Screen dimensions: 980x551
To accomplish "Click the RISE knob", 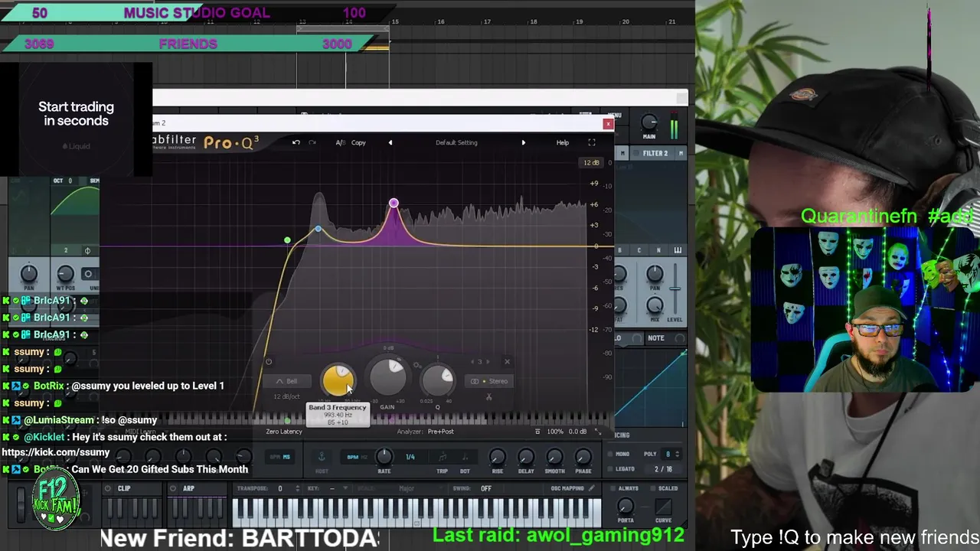I will point(498,457).
